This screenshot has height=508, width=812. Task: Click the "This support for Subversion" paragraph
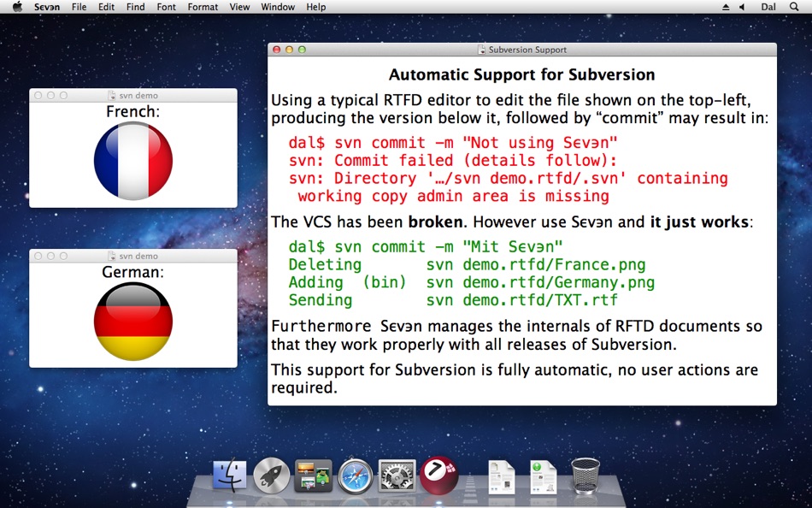coord(515,378)
